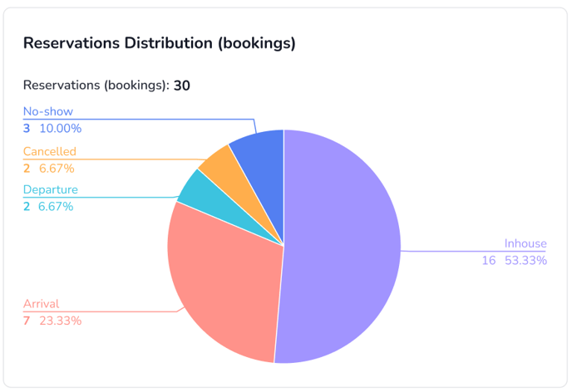Click the Inhouse 53.33% percentage
This screenshot has width=572, height=392.
526,260
